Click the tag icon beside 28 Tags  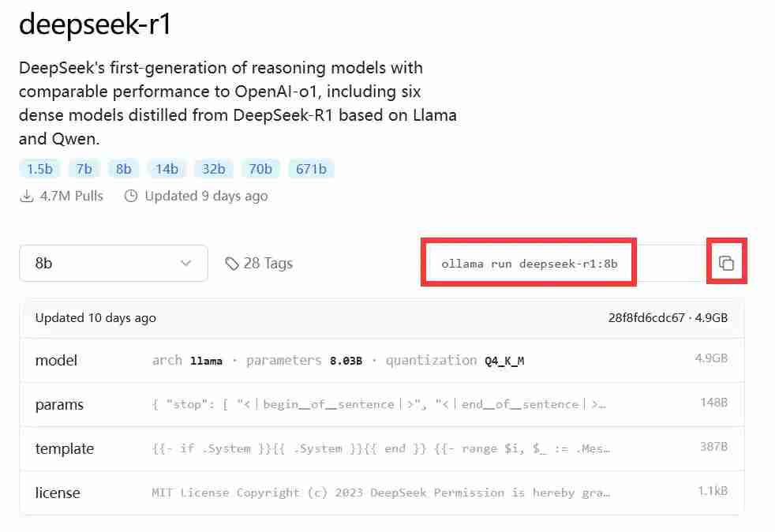[232, 264]
